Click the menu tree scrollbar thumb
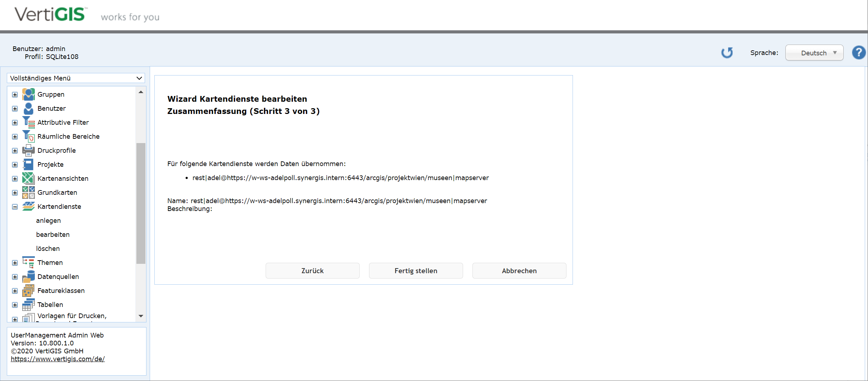The width and height of the screenshot is (868, 381). pyautogui.click(x=141, y=203)
